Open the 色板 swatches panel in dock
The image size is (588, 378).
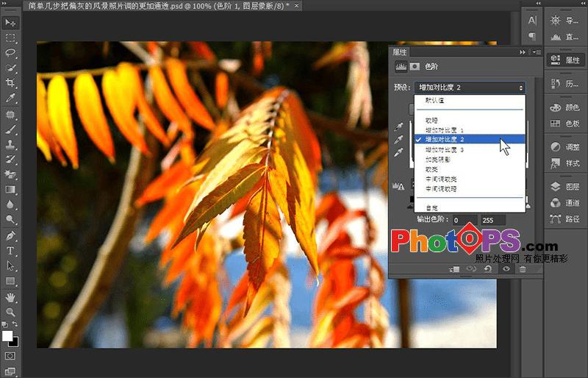565,124
